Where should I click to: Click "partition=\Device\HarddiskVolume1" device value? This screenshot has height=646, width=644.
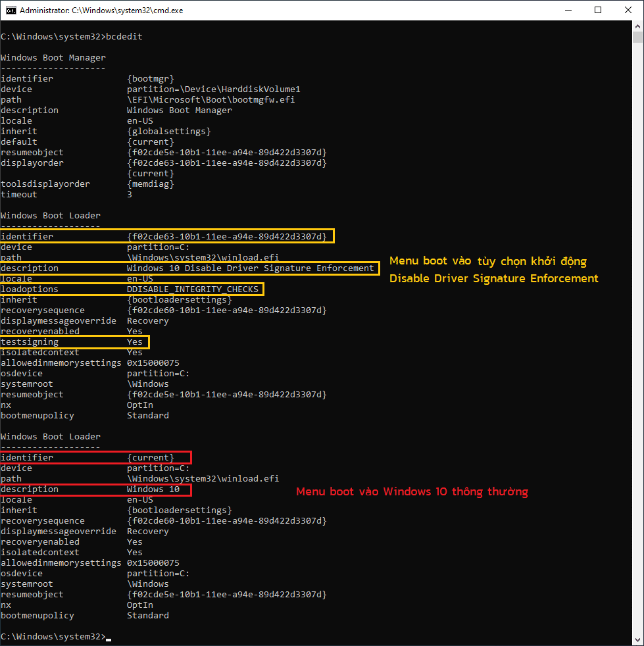click(213, 89)
